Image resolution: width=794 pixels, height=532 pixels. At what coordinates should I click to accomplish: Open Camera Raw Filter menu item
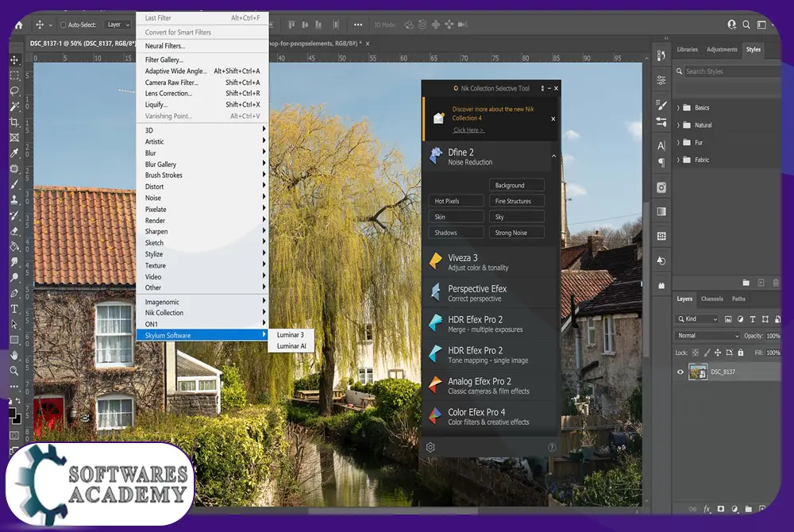tap(202, 82)
